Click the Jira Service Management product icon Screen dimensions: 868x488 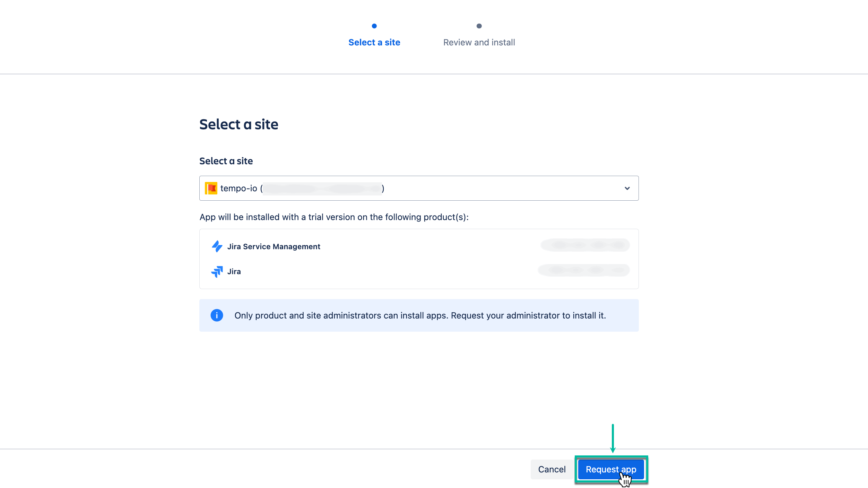(x=217, y=246)
